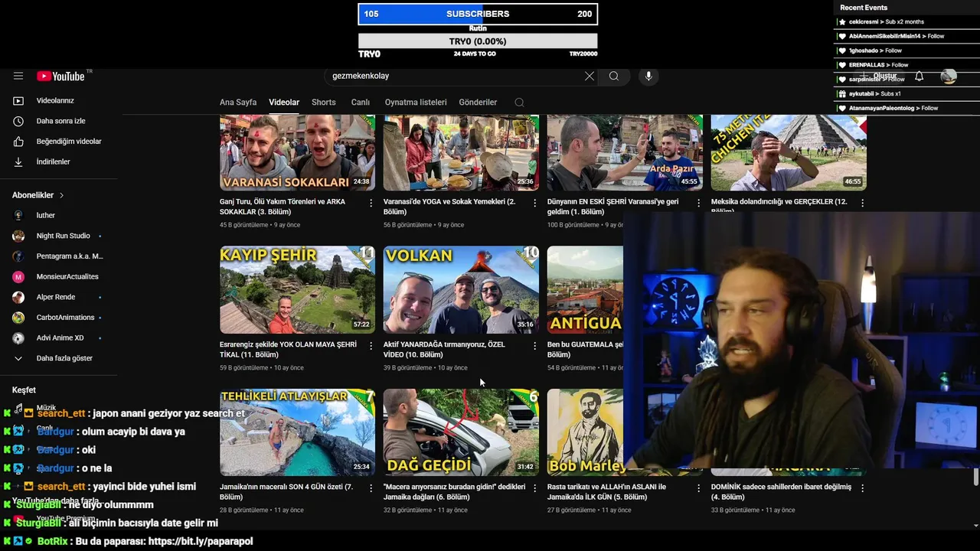Click the Recent Events overlay heading

pos(864,8)
